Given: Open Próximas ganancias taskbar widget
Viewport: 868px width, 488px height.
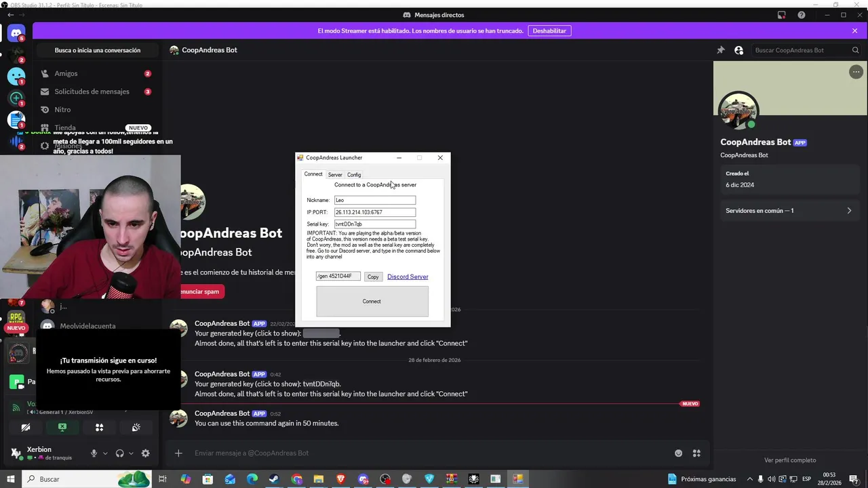Looking at the screenshot, I should pos(702,479).
